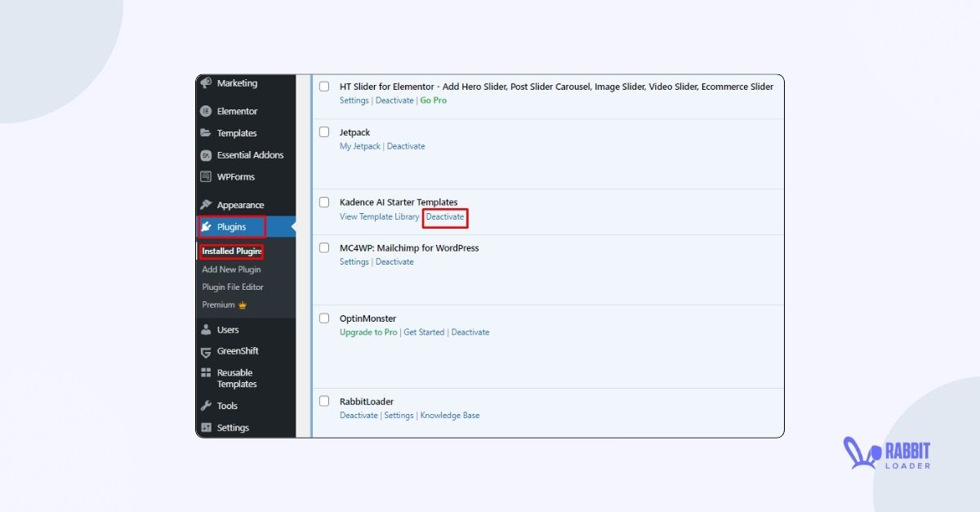Check the Jetpack plugin checkbox
The width and height of the screenshot is (980, 512).
coord(324,131)
